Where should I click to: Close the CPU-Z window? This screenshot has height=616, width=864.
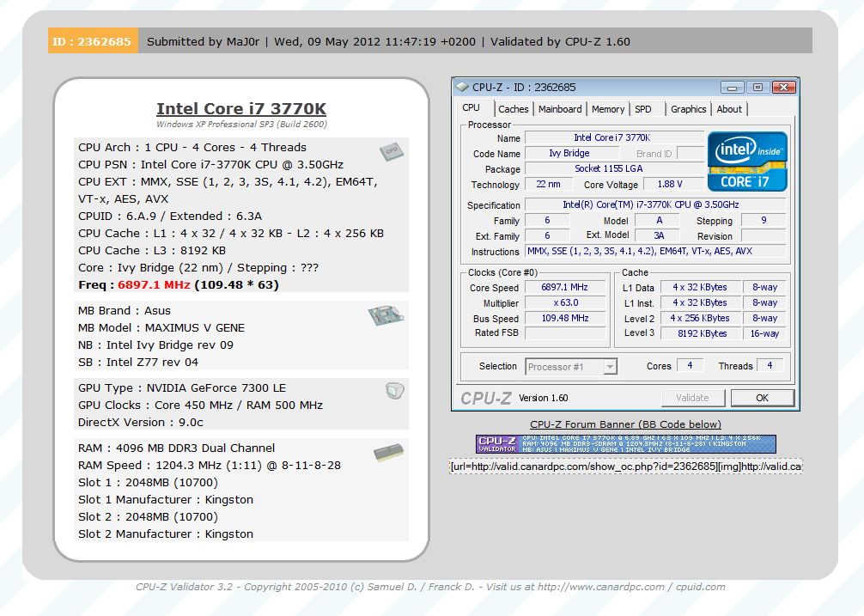782,87
